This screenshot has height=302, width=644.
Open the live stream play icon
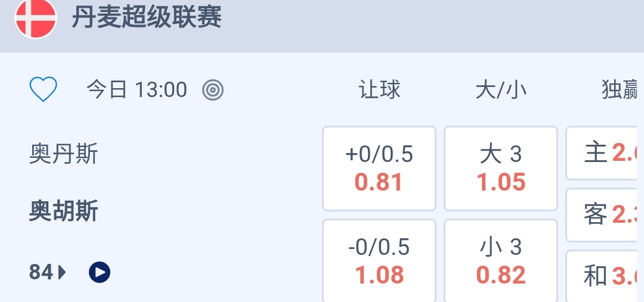click(x=100, y=272)
